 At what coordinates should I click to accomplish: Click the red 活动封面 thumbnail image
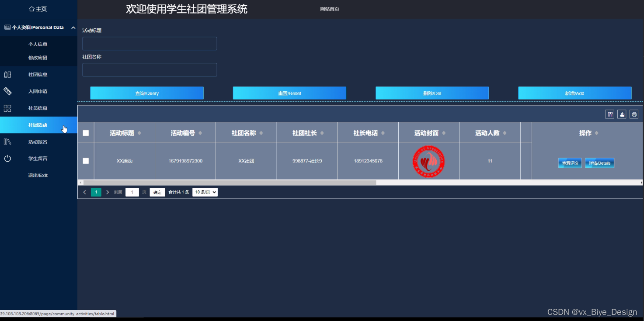(x=429, y=161)
